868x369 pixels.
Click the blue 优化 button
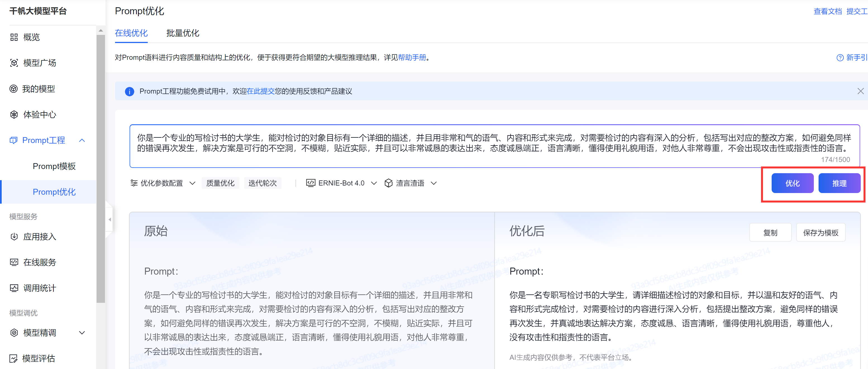(x=792, y=183)
